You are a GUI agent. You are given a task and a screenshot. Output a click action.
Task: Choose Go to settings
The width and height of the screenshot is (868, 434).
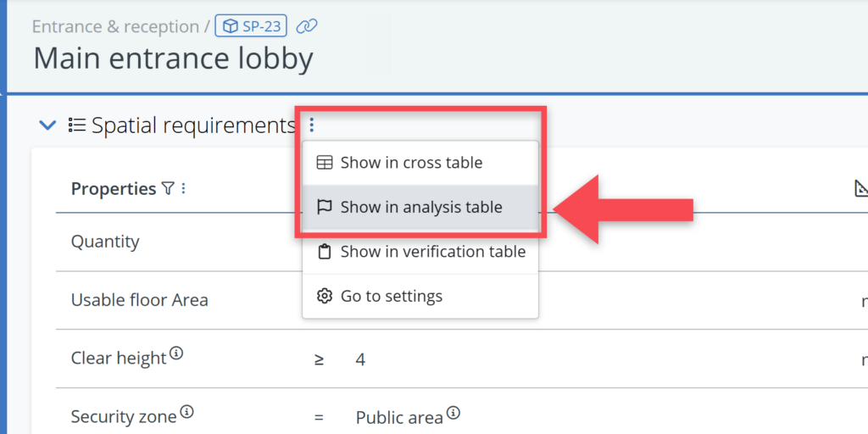coord(391,296)
